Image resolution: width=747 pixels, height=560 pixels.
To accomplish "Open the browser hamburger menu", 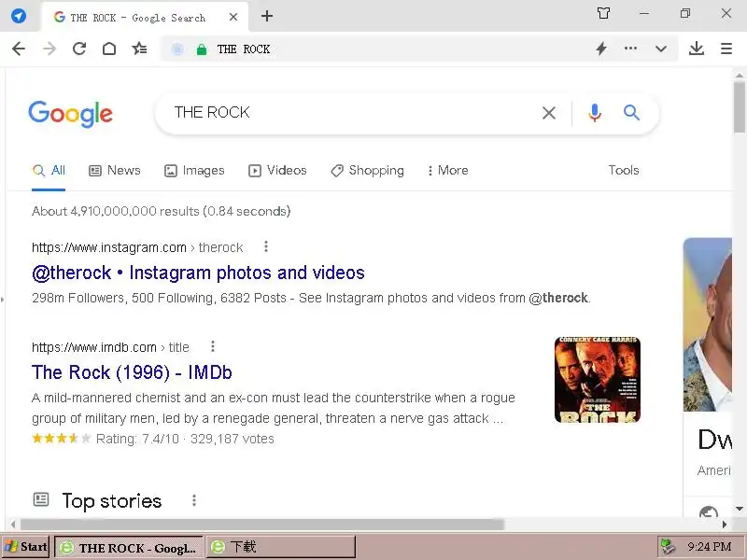I will point(726,49).
